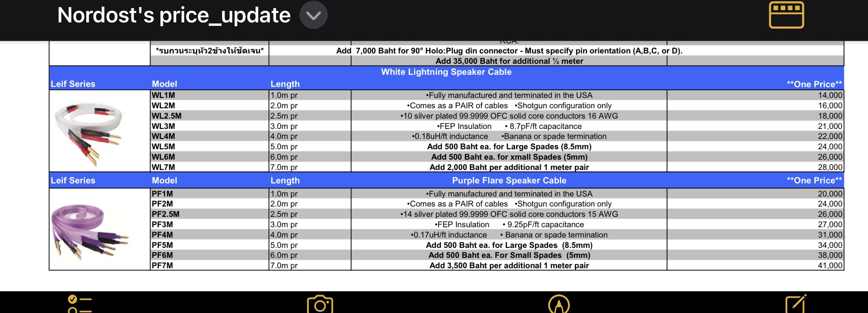Tap the Nordost's price_update title
Image resolution: width=868 pixels, height=313 pixels.
coord(174,15)
